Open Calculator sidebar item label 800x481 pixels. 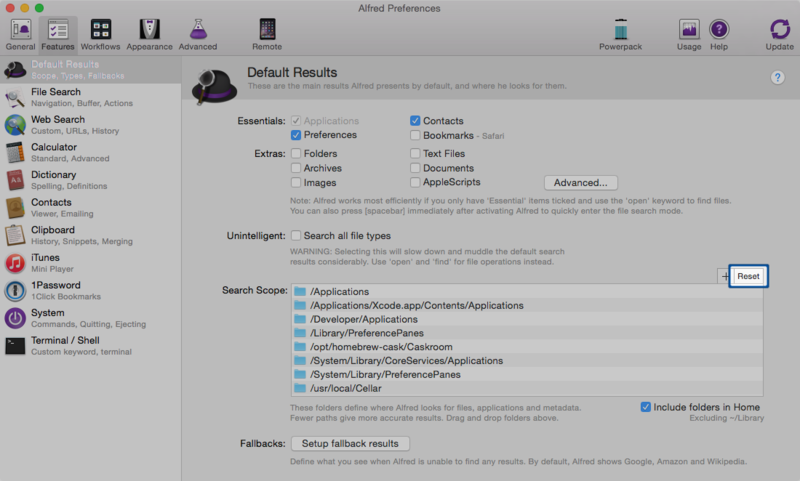coord(54,147)
